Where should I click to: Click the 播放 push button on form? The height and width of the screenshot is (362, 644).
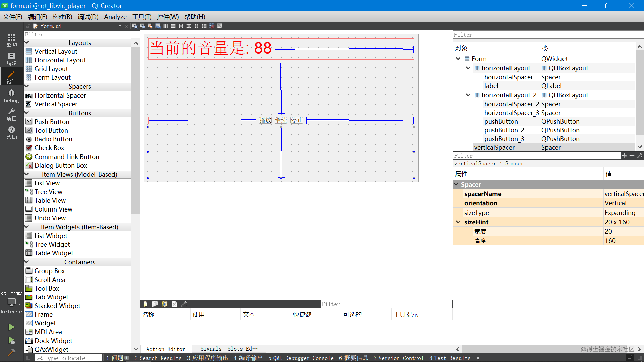tap(265, 120)
